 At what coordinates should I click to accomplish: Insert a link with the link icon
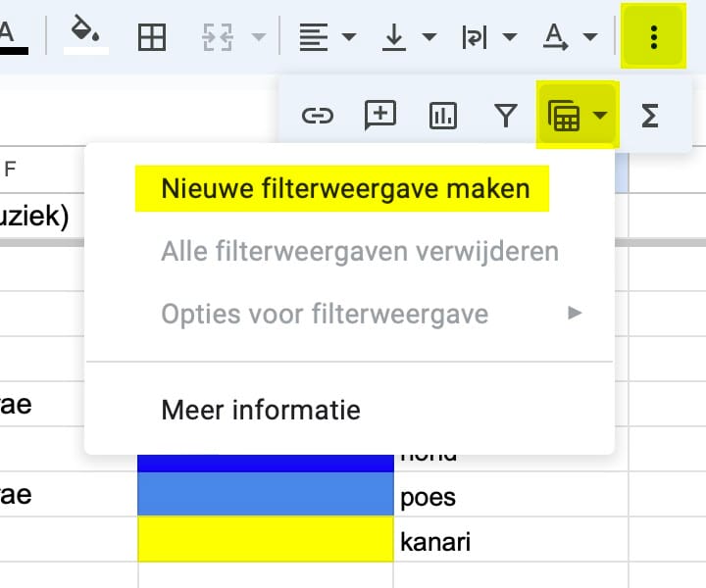click(x=317, y=116)
